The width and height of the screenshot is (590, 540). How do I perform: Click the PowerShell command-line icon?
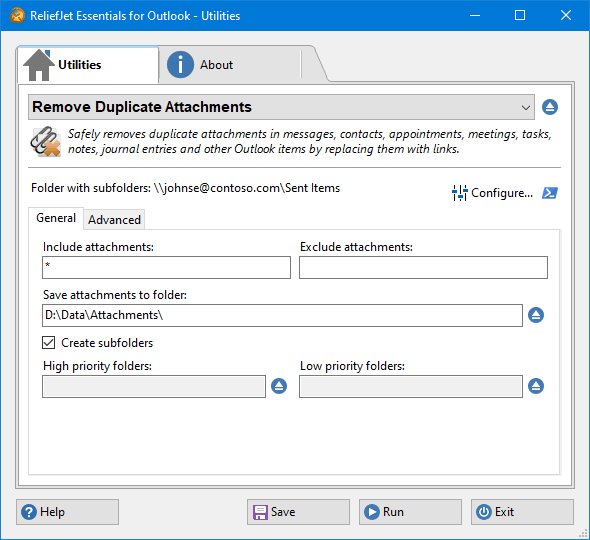[x=550, y=193]
